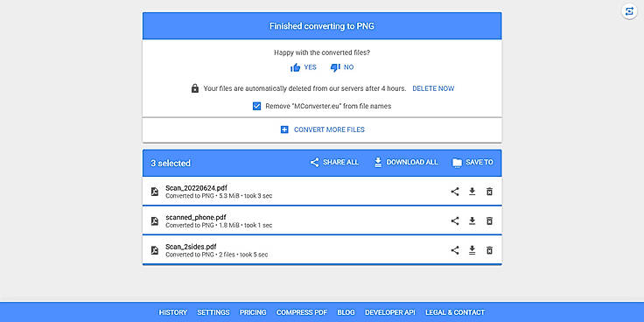Click the thumbs up YES button
This screenshot has height=322, width=644.
(304, 67)
